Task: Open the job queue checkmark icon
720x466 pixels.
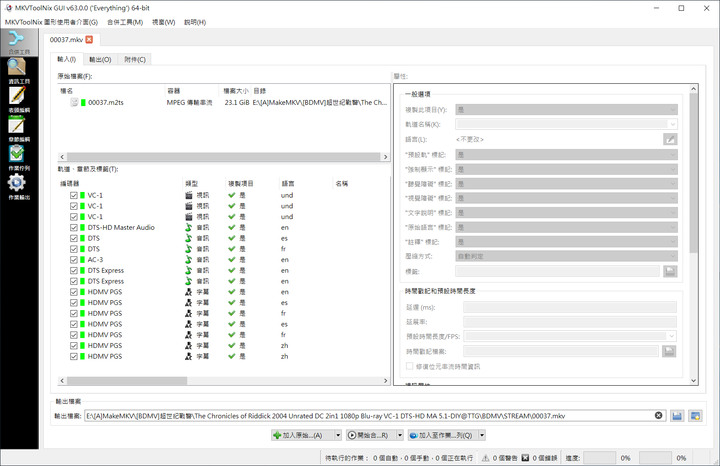Action: click(17, 153)
